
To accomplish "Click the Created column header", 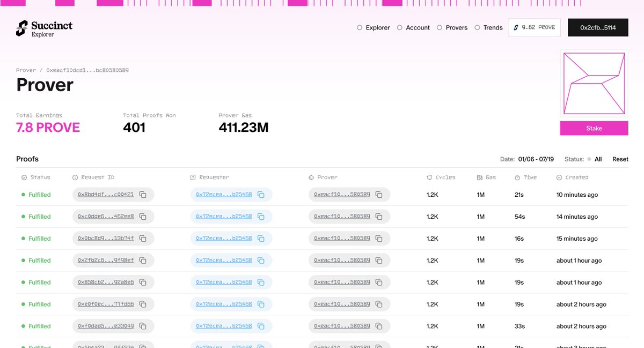I will coord(573,177).
